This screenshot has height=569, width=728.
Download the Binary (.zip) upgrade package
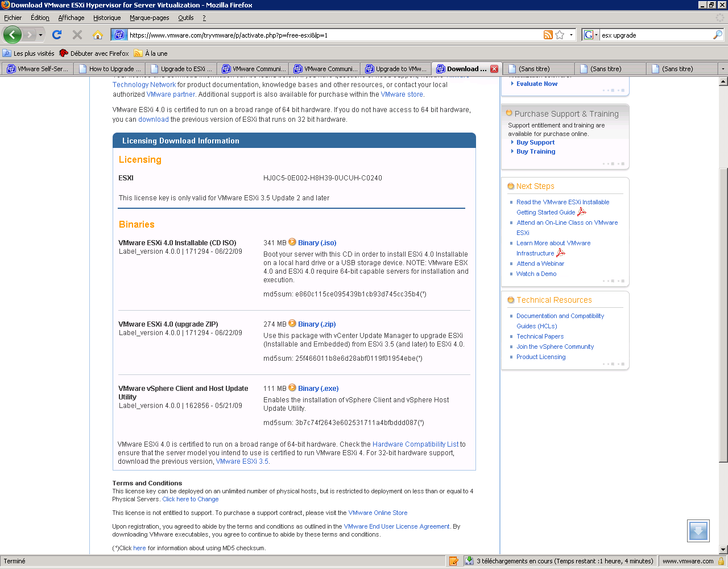point(317,324)
